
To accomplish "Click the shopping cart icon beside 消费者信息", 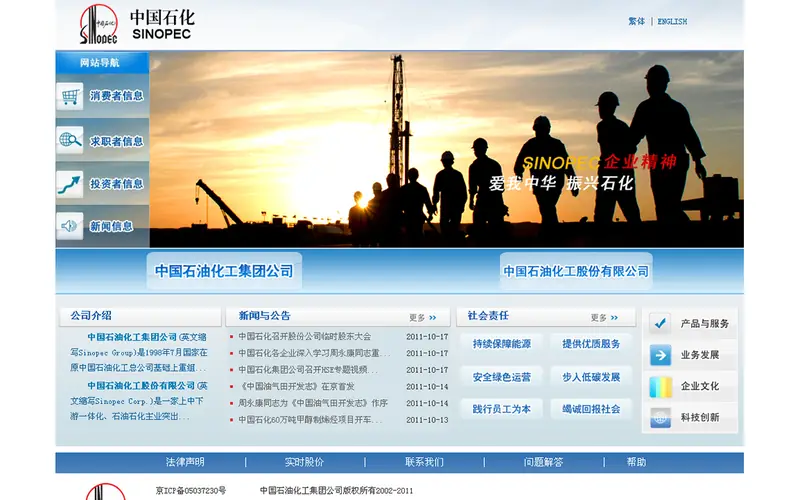I will 70,96.
